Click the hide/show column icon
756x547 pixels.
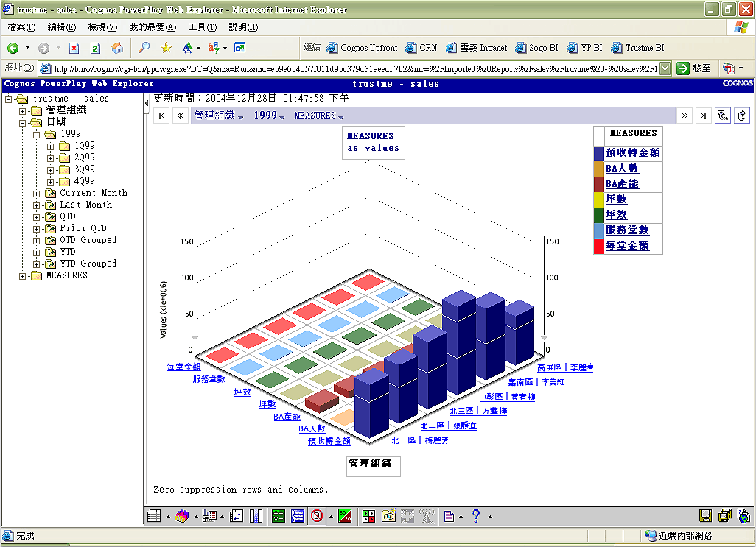(256, 516)
